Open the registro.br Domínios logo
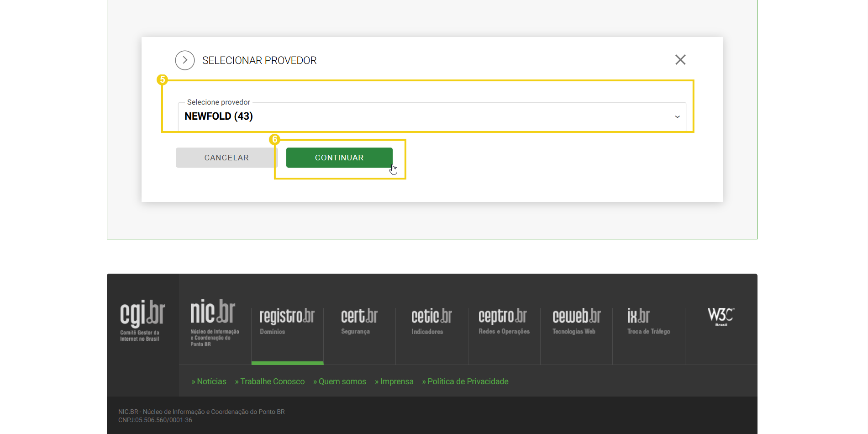868x434 pixels. tap(287, 322)
